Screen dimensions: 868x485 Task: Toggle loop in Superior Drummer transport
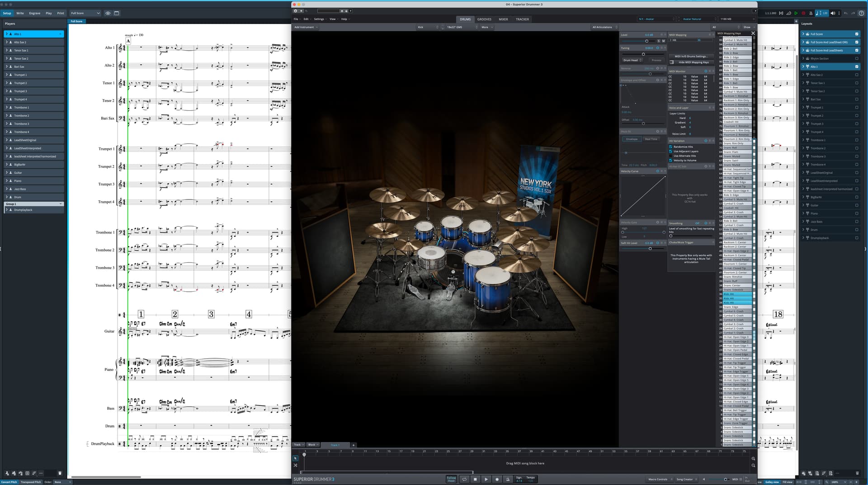click(464, 479)
